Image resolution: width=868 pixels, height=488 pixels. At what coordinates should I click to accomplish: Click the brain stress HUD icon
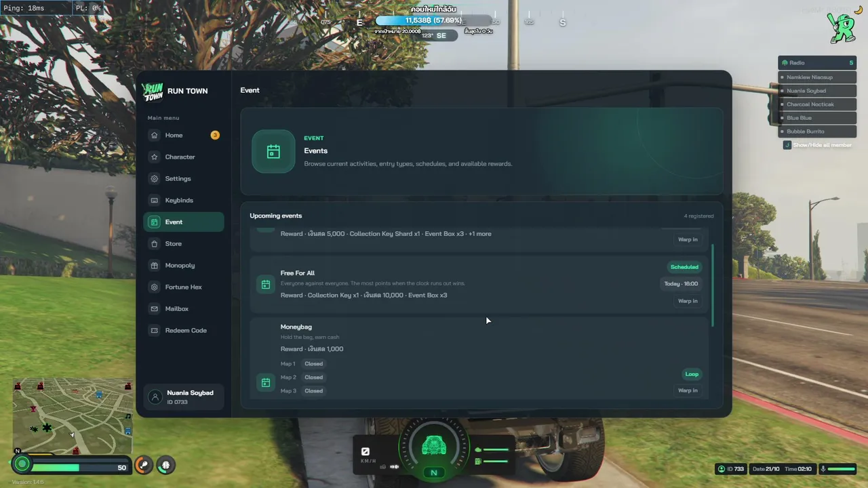click(x=165, y=465)
